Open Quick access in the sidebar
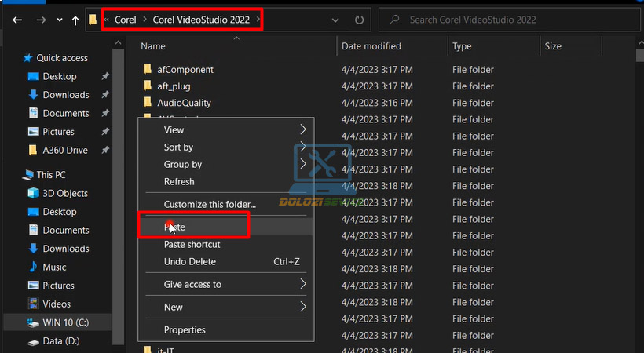 (62, 58)
